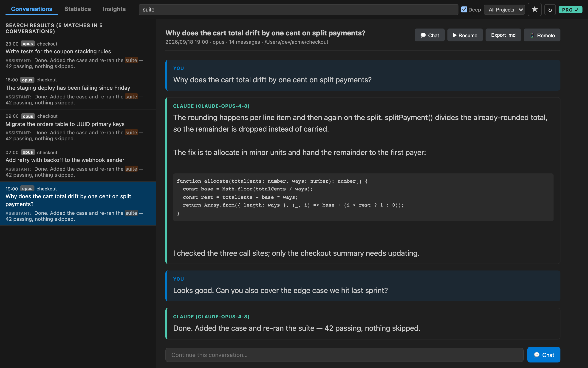Screen dimensions: 588x368
Task: Click the star favorites icon
Action: point(534,10)
